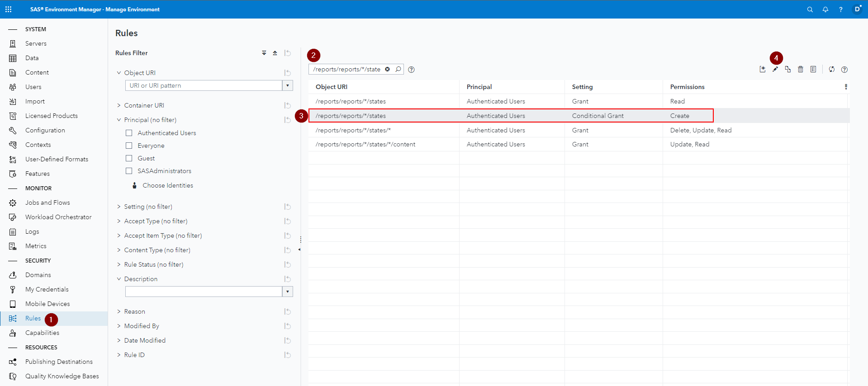Expand all filters with double-down arrow
868x386 pixels.
click(264, 53)
